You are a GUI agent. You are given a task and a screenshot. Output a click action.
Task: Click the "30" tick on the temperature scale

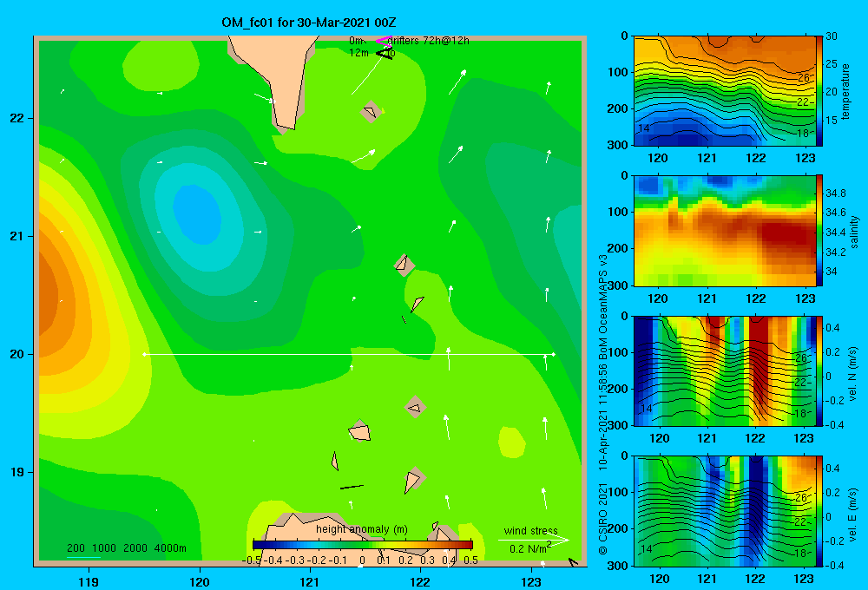coord(832,36)
